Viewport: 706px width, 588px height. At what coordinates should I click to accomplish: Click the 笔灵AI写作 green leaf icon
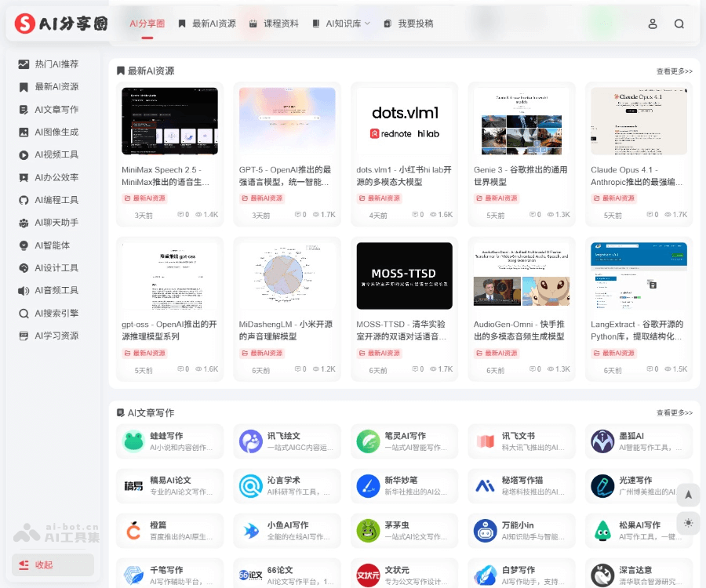tap(368, 441)
